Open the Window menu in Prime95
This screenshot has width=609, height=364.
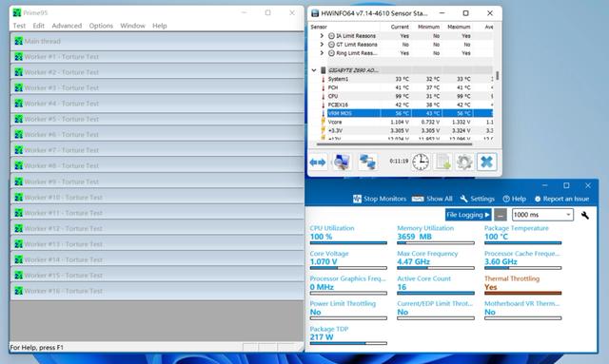point(132,26)
